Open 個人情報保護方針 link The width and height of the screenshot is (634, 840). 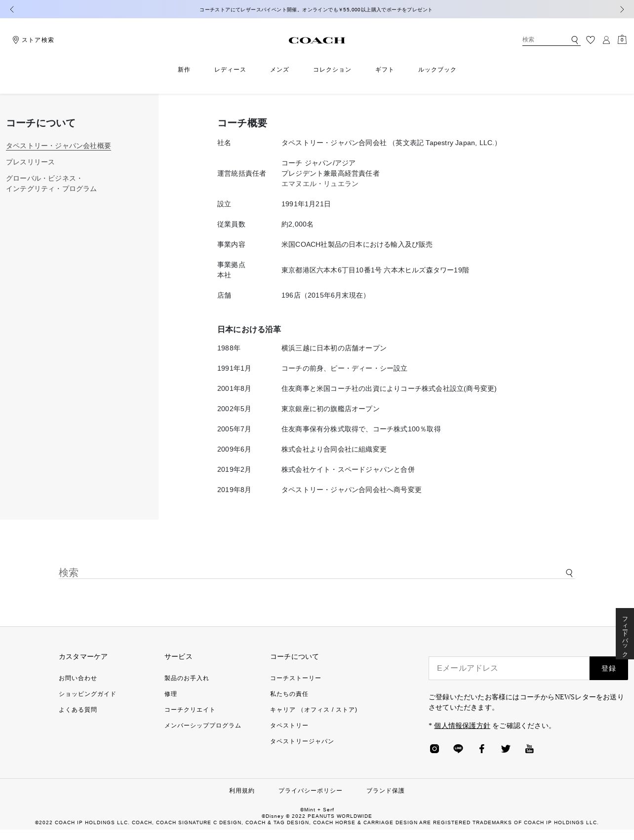point(462,725)
